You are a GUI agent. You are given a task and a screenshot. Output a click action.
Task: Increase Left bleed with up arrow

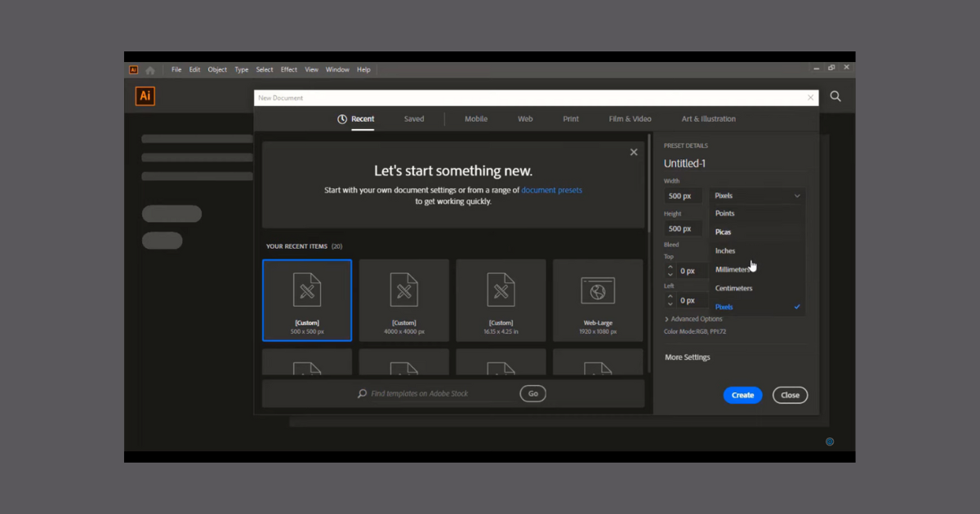[x=670, y=296]
